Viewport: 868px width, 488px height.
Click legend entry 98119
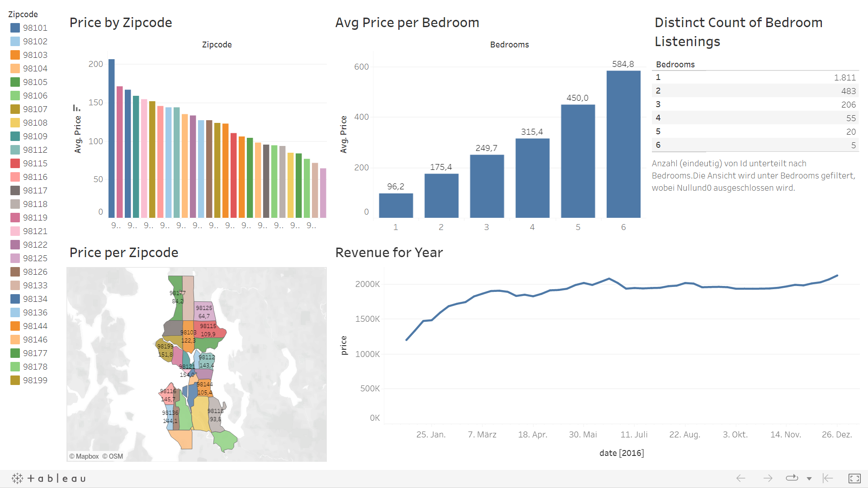pyautogui.click(x=29, y=218)
